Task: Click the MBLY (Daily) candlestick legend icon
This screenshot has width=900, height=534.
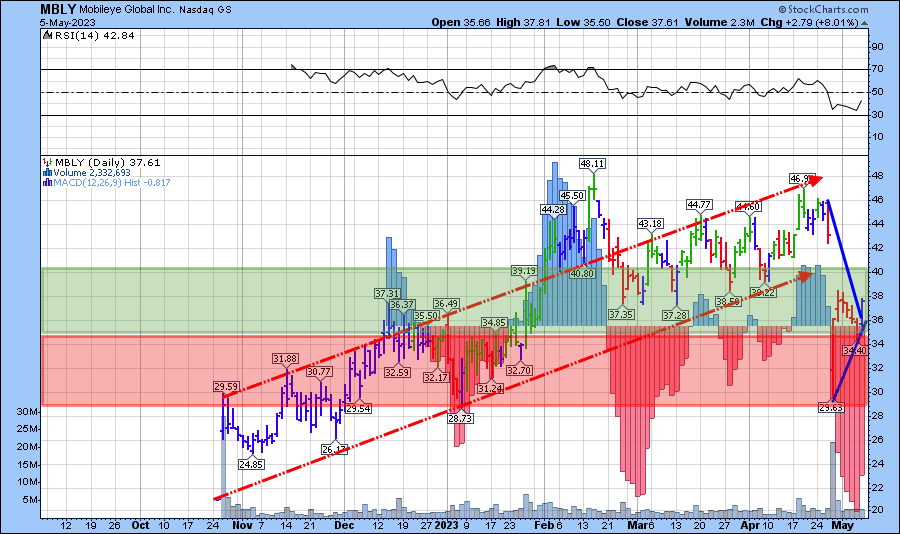Action: coord(46,162)
